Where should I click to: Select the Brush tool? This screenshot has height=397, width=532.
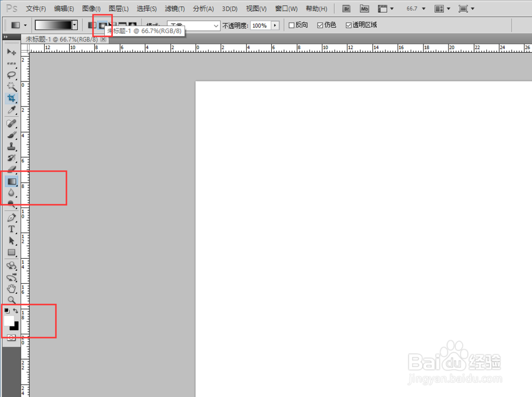(x=12, y=135)
